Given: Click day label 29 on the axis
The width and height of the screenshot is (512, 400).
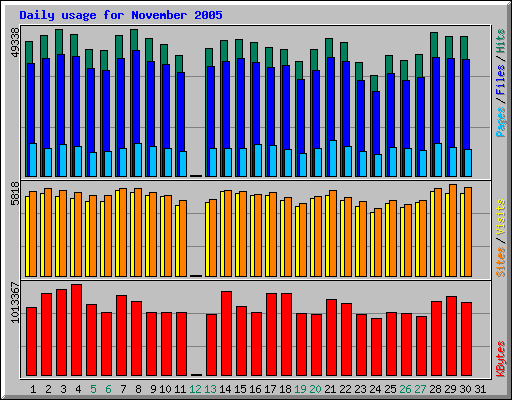Looking at the screenshot, I should point(450,389).
